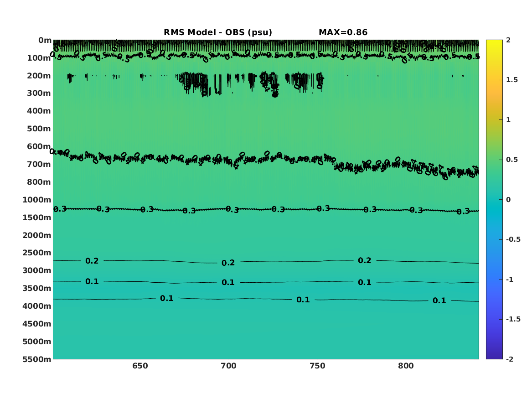
Task: Click the '4000m' depth axis label
Action: pos(37,306)
